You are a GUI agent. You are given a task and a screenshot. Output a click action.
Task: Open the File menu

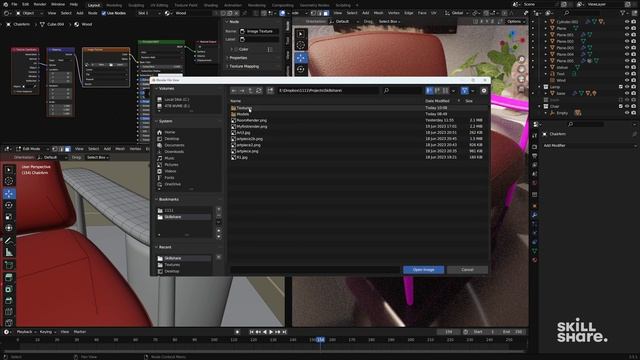coord(14,4)
